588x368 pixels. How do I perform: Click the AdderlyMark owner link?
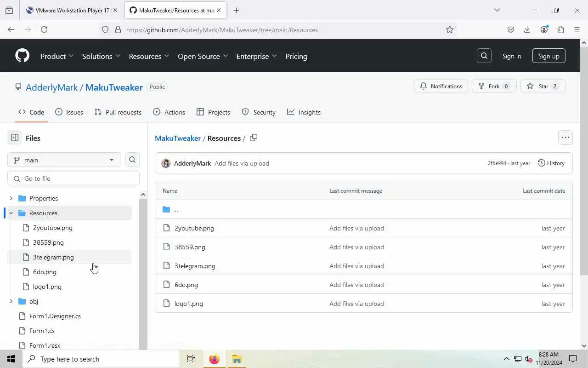click(52, 87)
